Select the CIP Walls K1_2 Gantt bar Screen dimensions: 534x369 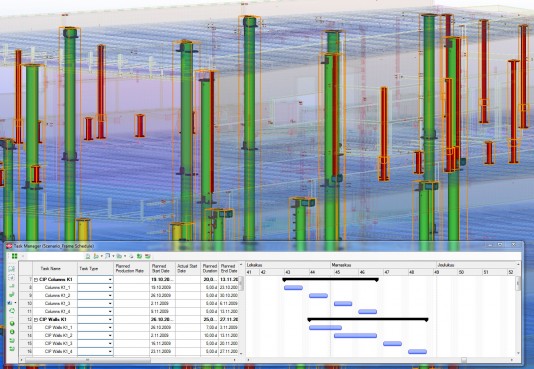click(355, 336)
